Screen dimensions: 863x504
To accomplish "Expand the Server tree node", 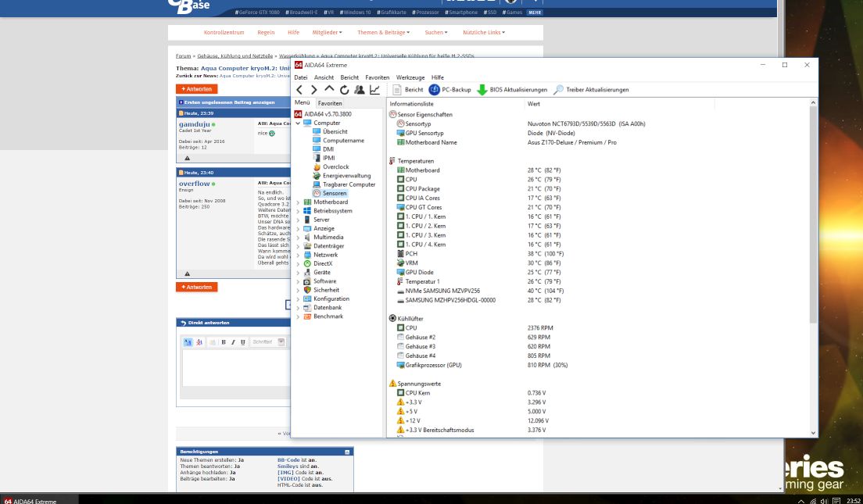I will [x=298, y=220].
